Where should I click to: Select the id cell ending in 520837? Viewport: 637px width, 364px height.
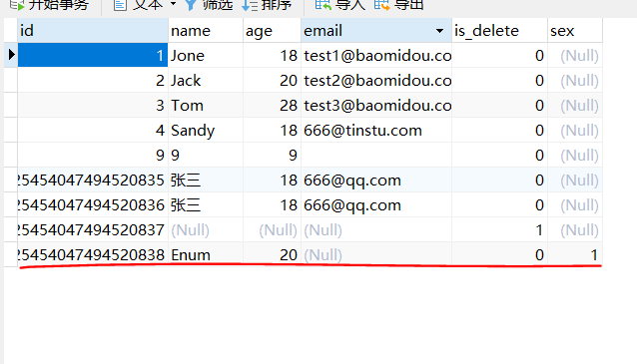point(93,230)
